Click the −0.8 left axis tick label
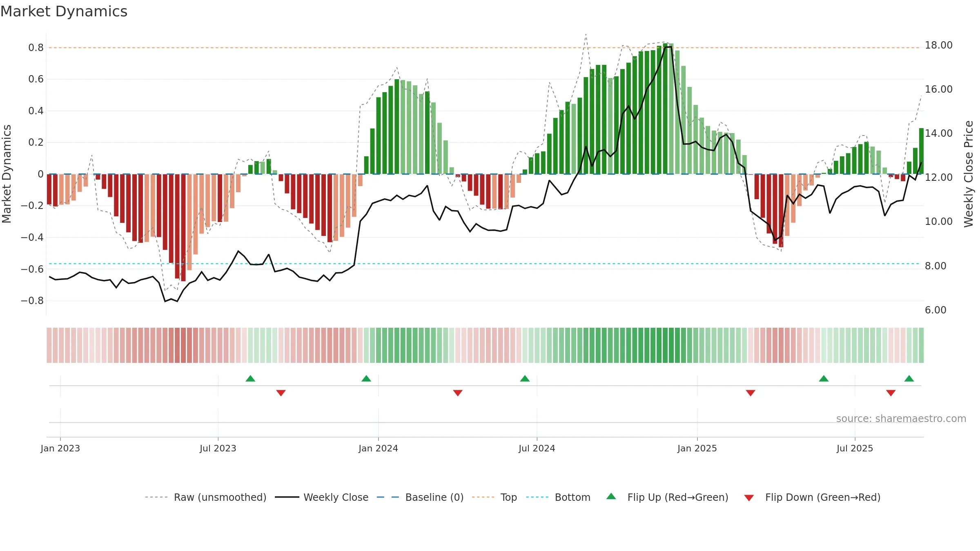Screen dimensions: 980x551 pyautogui.click(x=32, y=301)
